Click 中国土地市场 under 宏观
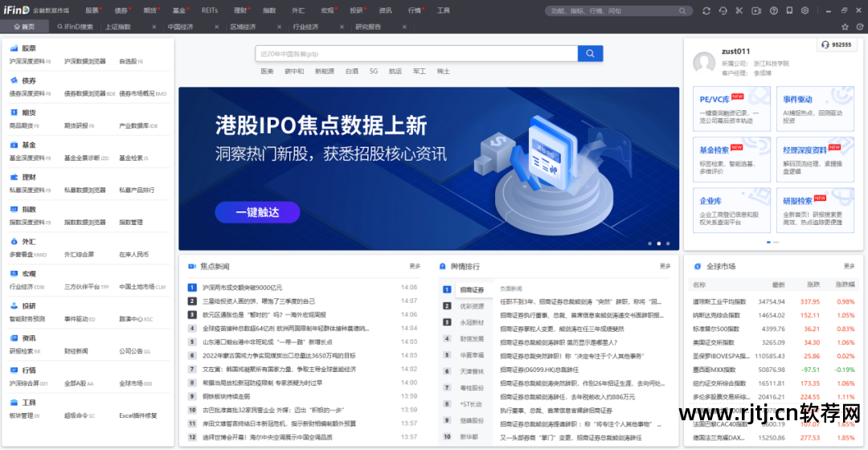Image resolution: width=868 pixels, height=450 pixels. click(x=137, y=287)
